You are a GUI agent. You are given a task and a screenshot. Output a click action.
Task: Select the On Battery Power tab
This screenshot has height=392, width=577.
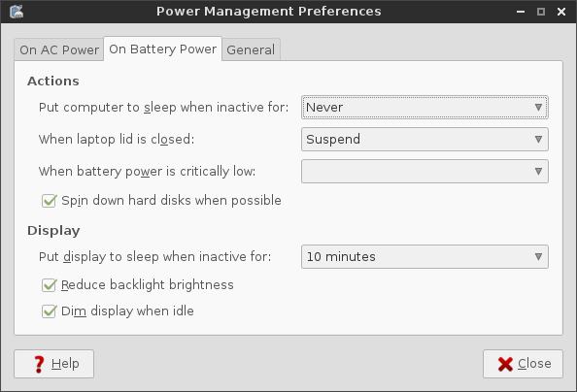(162, 49)
